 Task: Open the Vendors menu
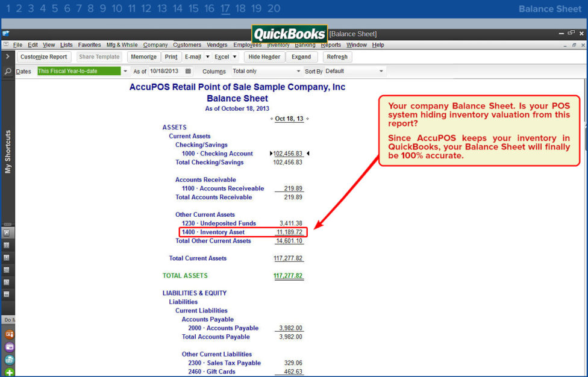(217, 45)
